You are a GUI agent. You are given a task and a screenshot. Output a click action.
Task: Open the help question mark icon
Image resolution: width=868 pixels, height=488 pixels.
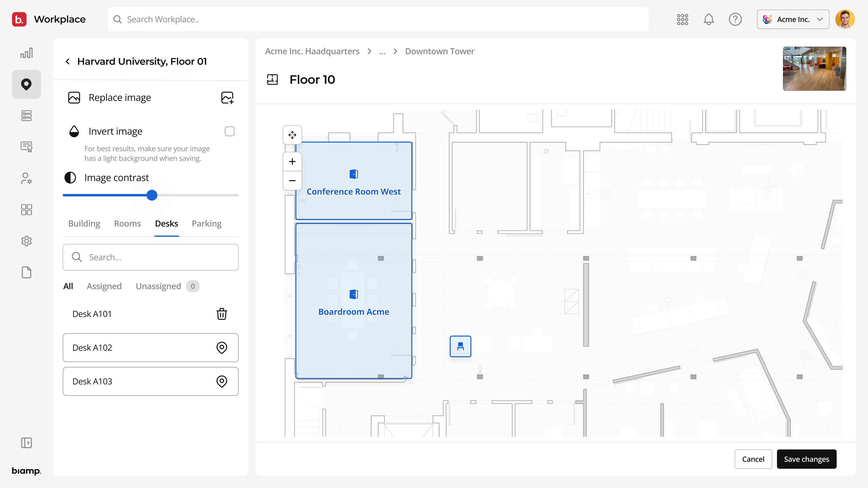[x=735, y=19]
